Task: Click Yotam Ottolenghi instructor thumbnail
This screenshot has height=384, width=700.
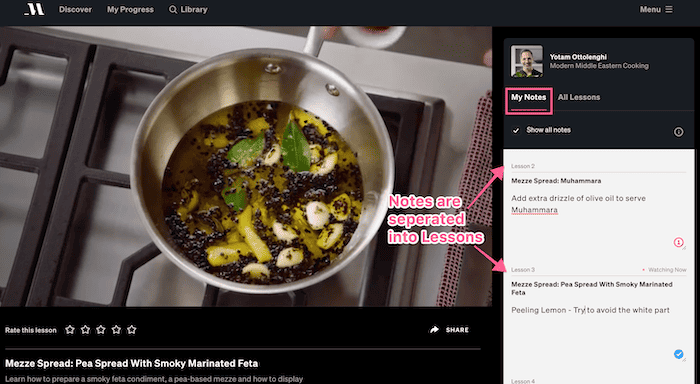Action: click(x=527, y=61)
